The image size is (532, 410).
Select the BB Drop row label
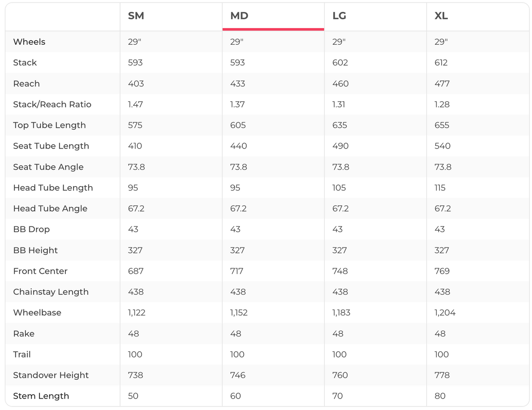(x=32, y=230)
